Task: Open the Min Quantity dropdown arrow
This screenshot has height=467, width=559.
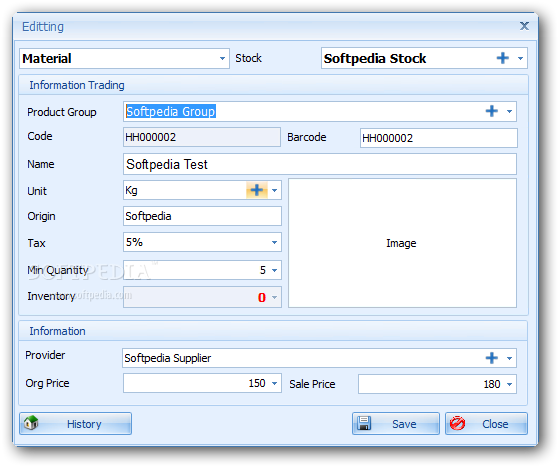Action: 274,270
